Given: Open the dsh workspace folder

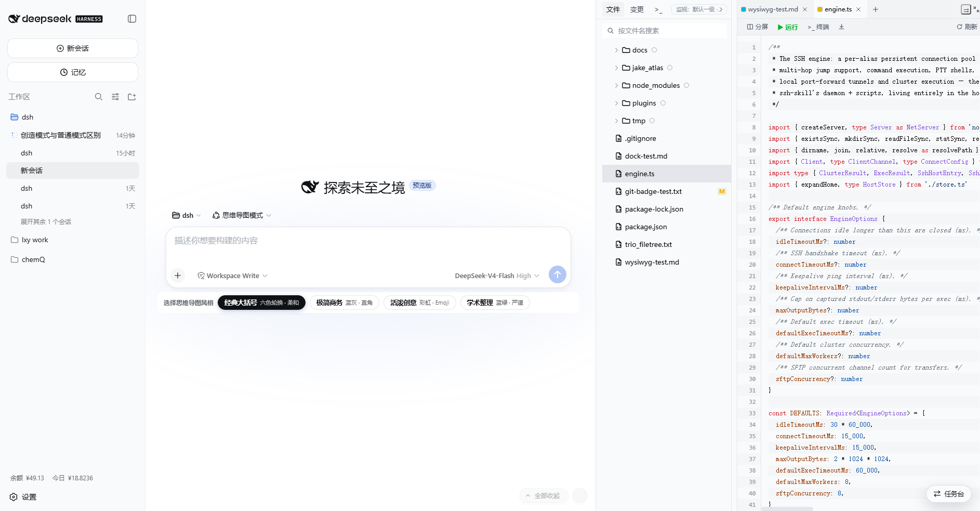Looking at the screenshot, I should point(73,117).
